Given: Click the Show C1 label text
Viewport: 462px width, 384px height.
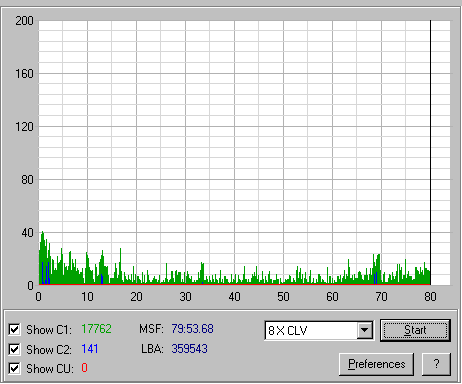Looking at the screenshot, I should [49, 330].
